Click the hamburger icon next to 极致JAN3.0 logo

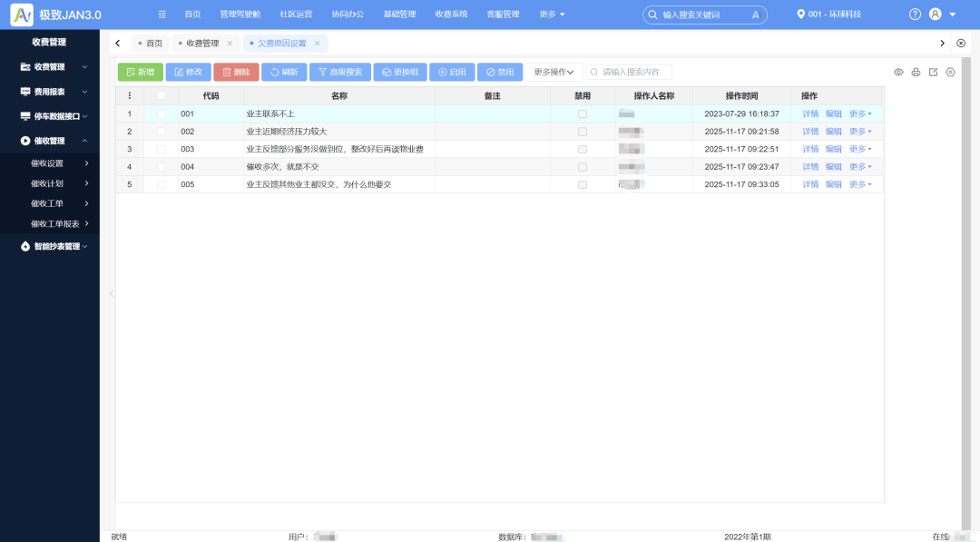pyautogui.click(x=162, y=14)
